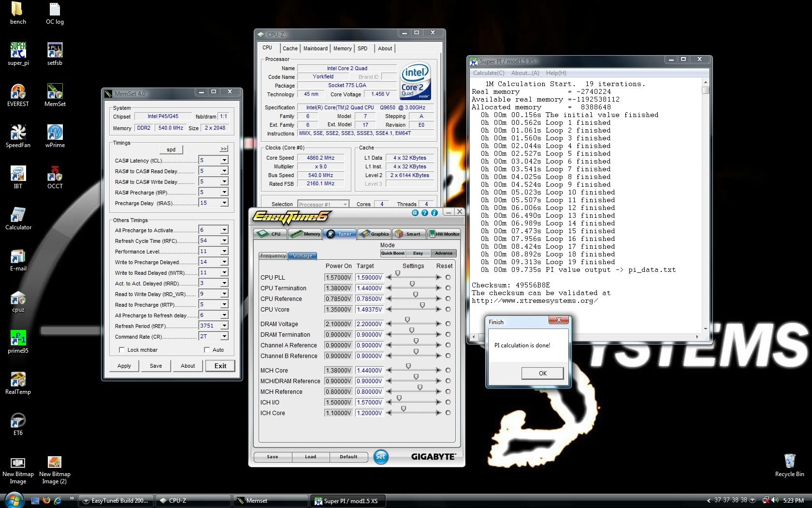Open CAS# Latency (tCL) dropdown
This screenshot has height=508, width=812.
(224, 160)
